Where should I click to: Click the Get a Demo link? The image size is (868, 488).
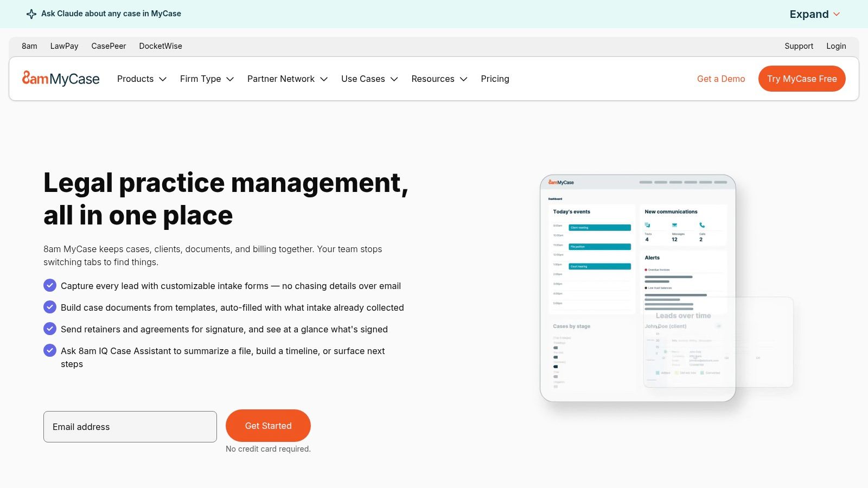721,79
